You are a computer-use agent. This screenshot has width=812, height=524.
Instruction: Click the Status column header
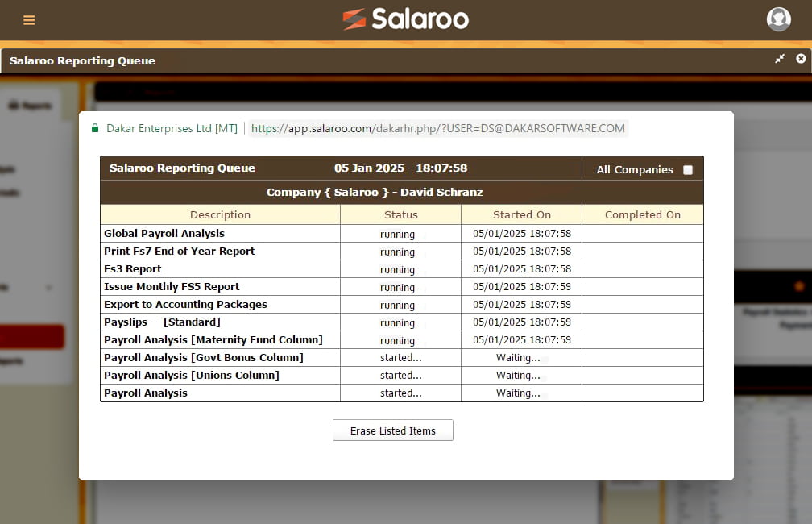[x=401, y=214]
